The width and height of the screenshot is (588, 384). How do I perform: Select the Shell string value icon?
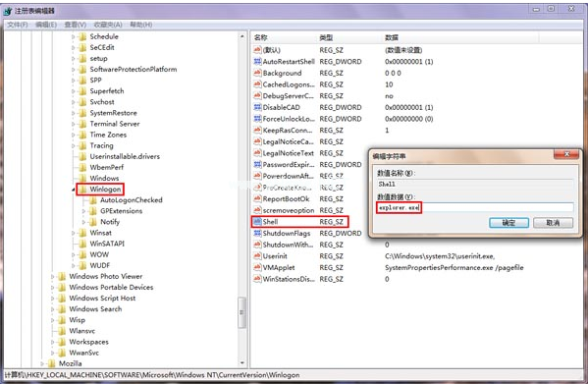(257, 222)
